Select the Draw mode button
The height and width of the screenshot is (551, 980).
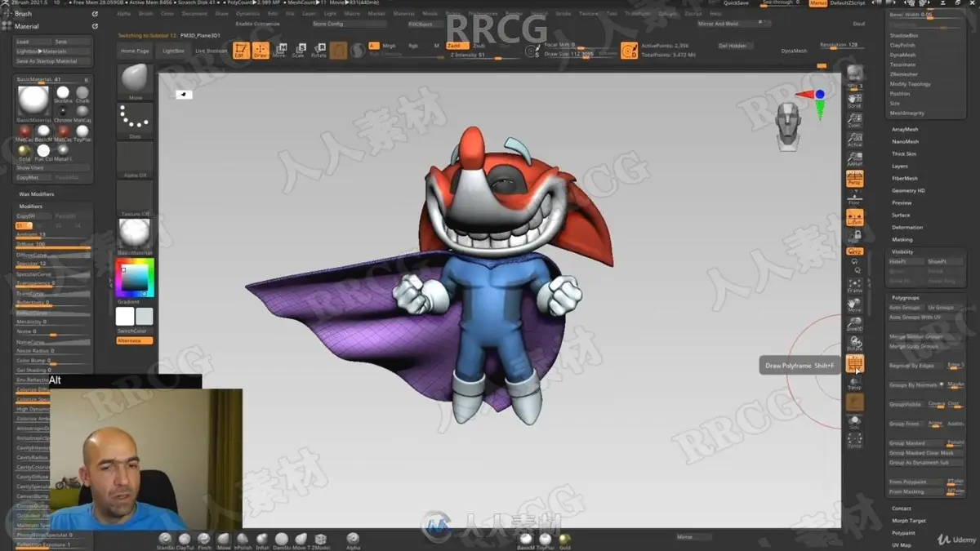click(261, 51)
